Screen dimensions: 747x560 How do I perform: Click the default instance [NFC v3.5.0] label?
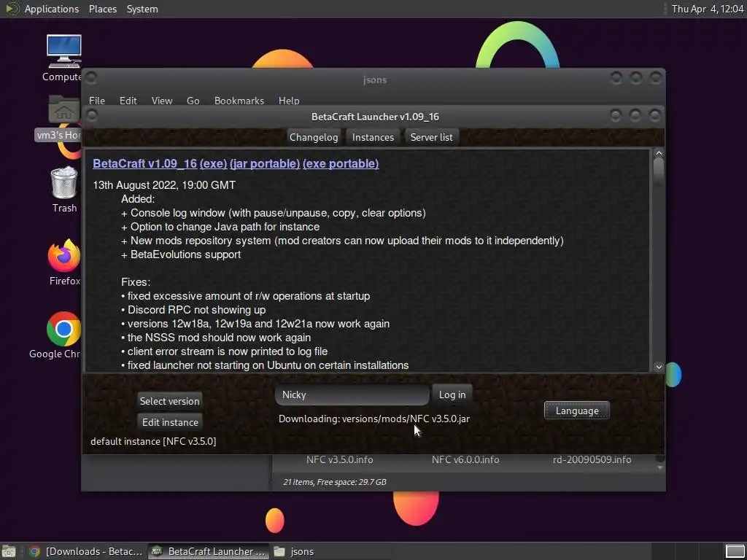coord(153,441)
